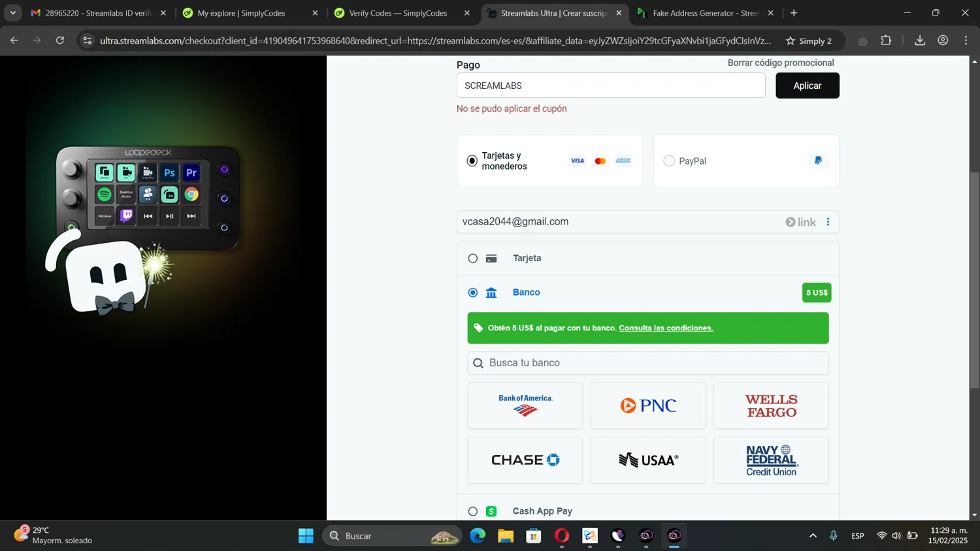Open Microsoft Edge from the taskbar
Screen dimensions: 980x551
tap(478, 536)
